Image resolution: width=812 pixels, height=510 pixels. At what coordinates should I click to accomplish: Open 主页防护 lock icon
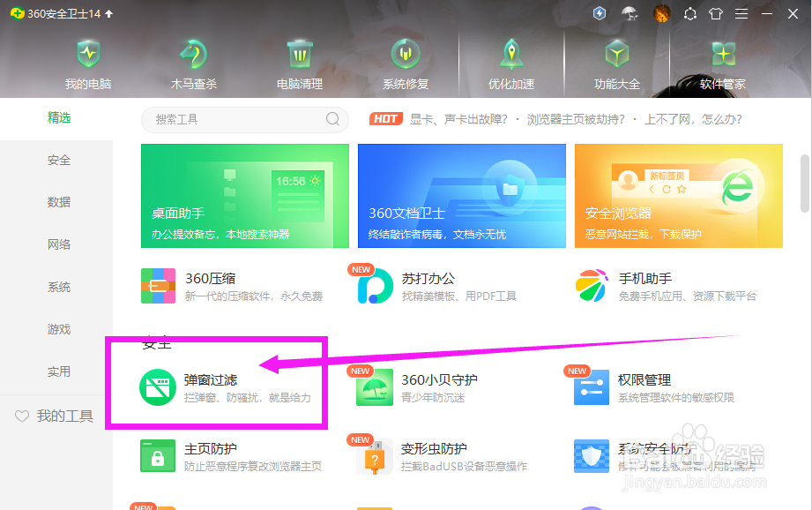pos(158,455)
